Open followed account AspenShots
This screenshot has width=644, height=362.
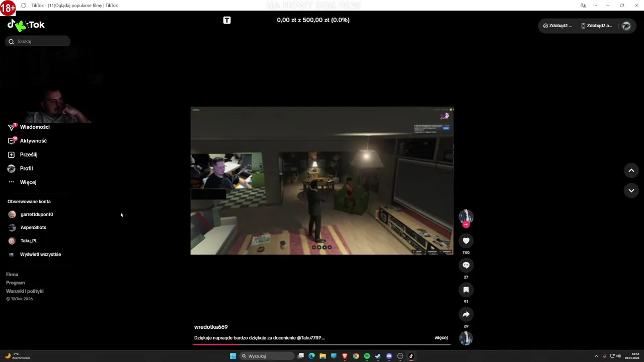point(27,227)
